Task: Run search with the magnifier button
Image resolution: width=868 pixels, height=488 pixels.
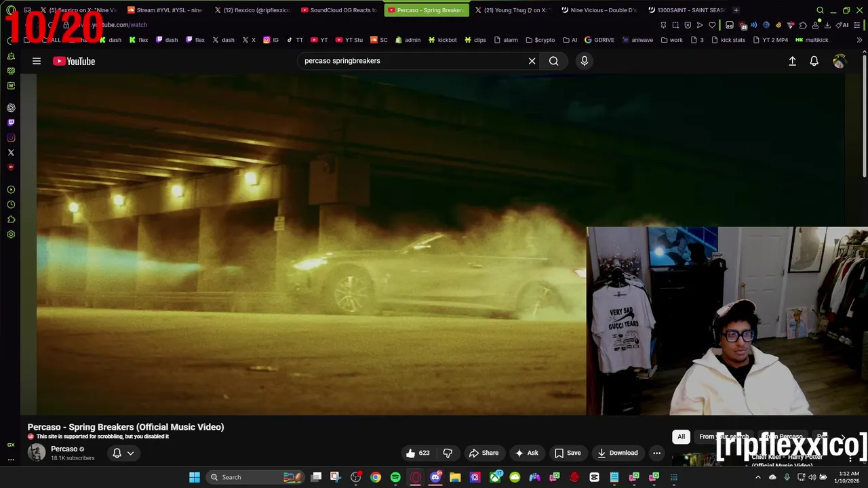Action: point(554,61)
